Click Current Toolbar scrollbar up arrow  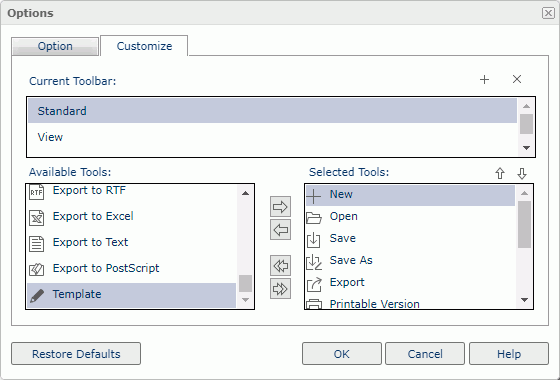click(x=526, y=106)
